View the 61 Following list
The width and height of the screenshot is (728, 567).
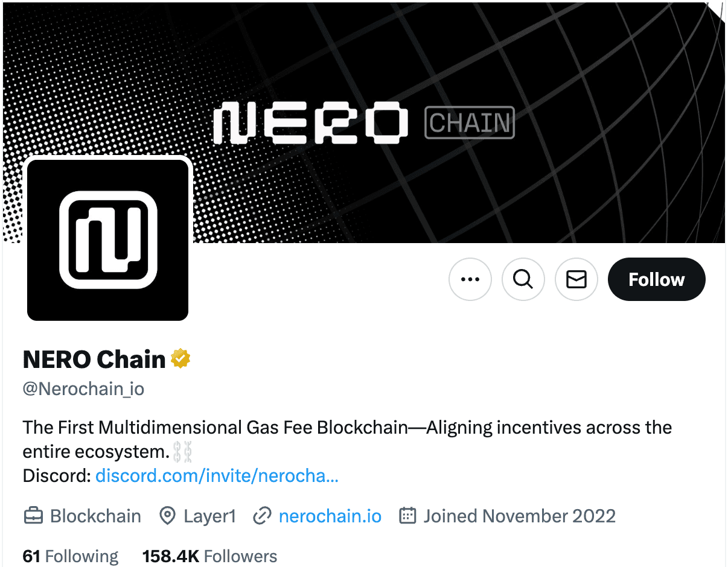71,556
